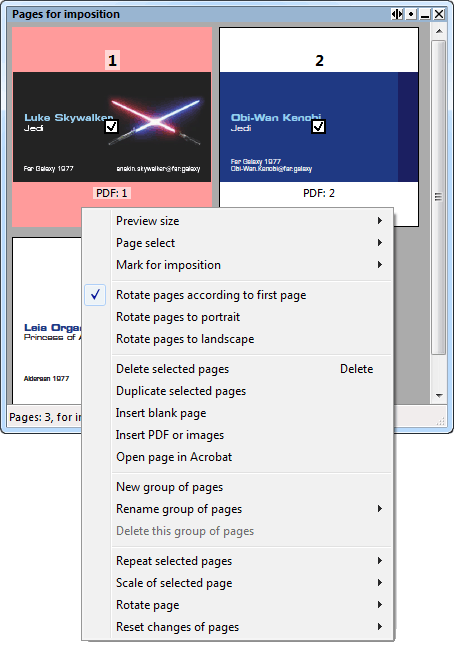Click the 'PDF: 1' label

pyautogui.click(x=112, y=193)
